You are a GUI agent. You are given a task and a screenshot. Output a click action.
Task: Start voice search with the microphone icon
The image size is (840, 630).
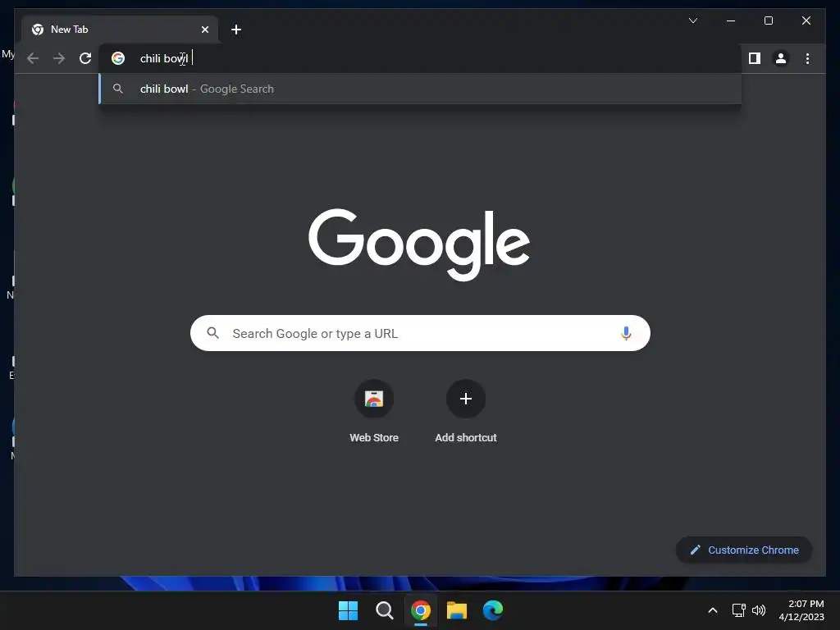click(626, 333)
